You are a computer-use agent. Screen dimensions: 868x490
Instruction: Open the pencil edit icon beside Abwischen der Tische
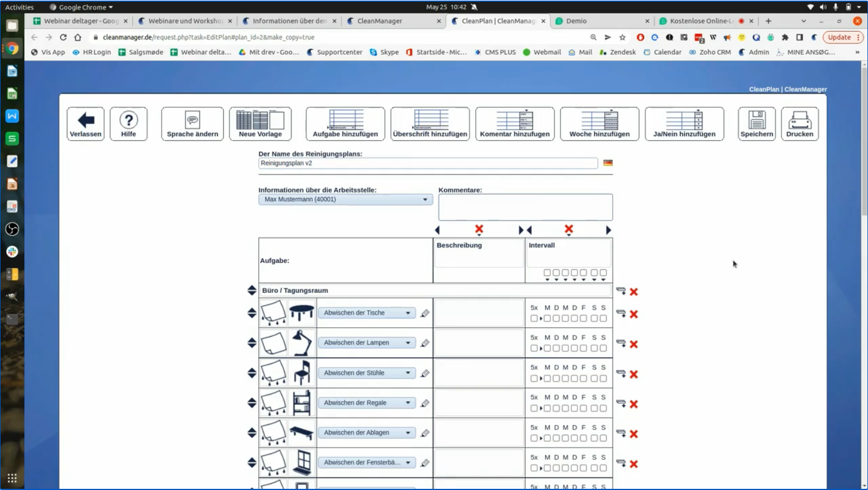(x=425, y=313)
